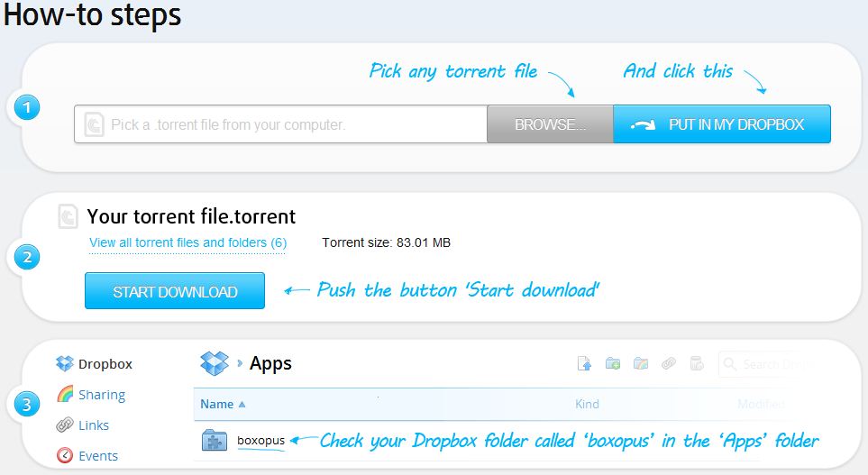Open Sharing in the sidebar

point(102,395)
